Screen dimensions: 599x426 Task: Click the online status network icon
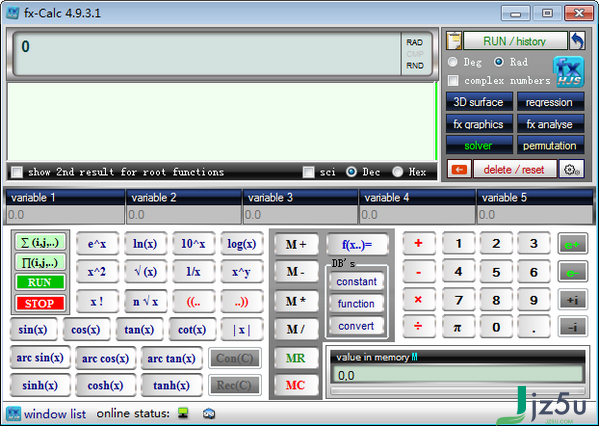[x=183, y=413]
